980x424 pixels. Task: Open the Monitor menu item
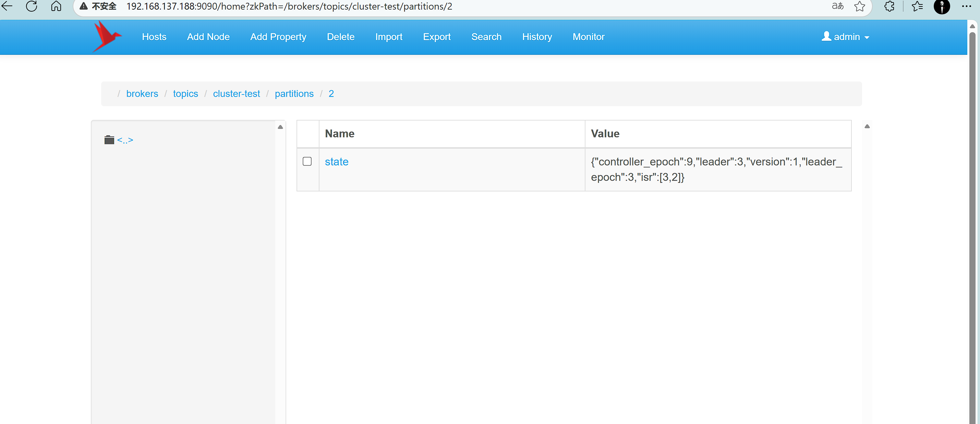[x=588, y=37]
